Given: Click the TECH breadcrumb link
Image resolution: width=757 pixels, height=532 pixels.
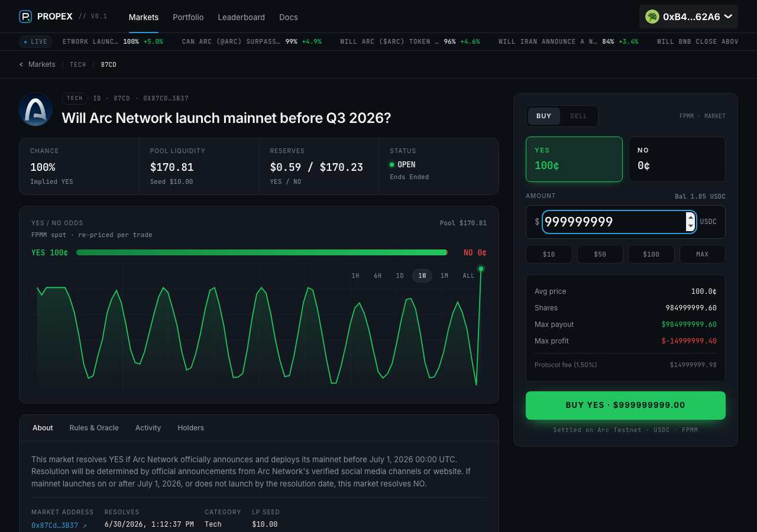Looking at the screenshot, I should pyautogui.click(x=78, y=64).
